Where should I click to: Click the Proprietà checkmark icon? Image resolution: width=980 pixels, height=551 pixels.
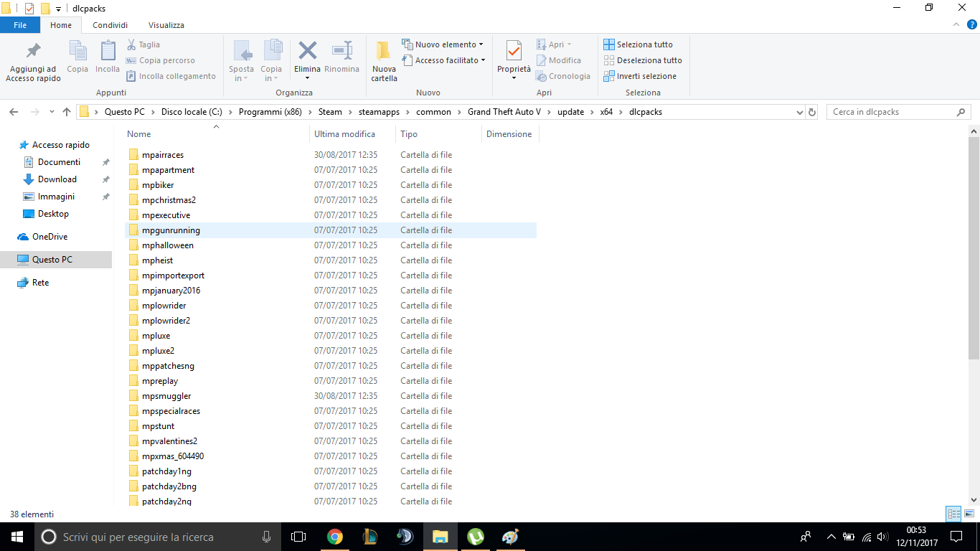[x=514, y=51]
